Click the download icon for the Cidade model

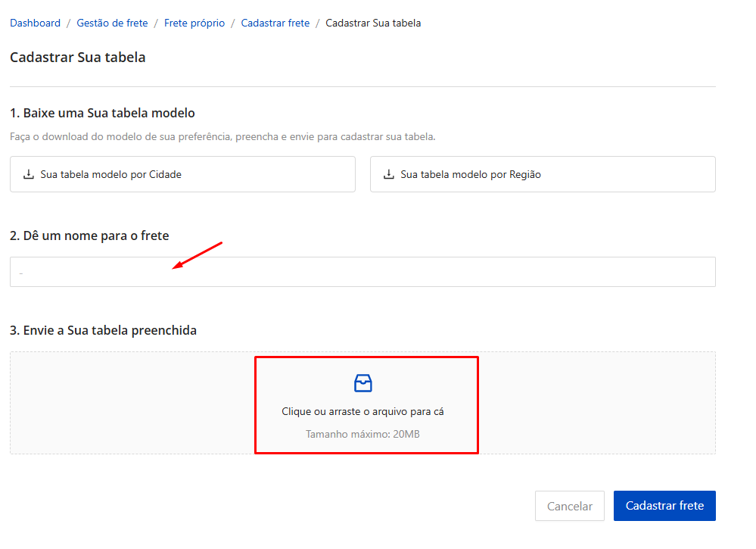29,174
